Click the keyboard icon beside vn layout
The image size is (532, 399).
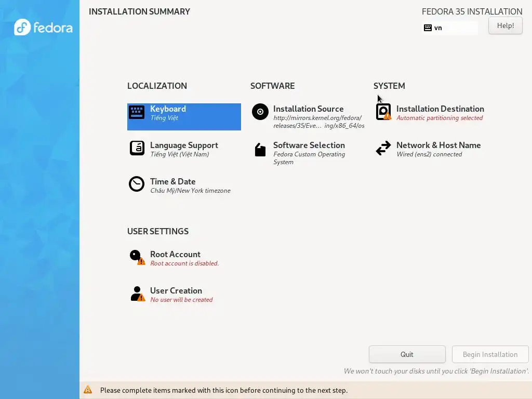coord(428,28)
